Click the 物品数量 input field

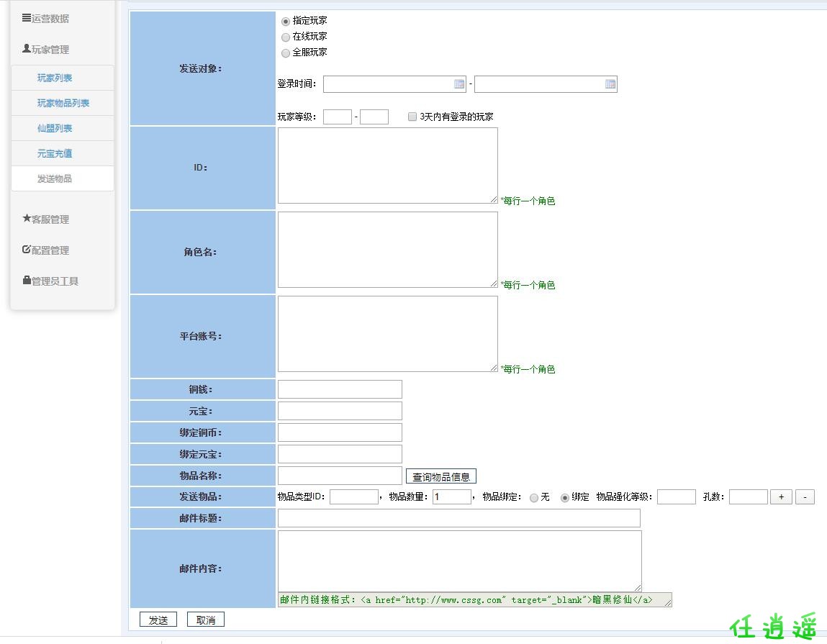click(x=452, y=496)
